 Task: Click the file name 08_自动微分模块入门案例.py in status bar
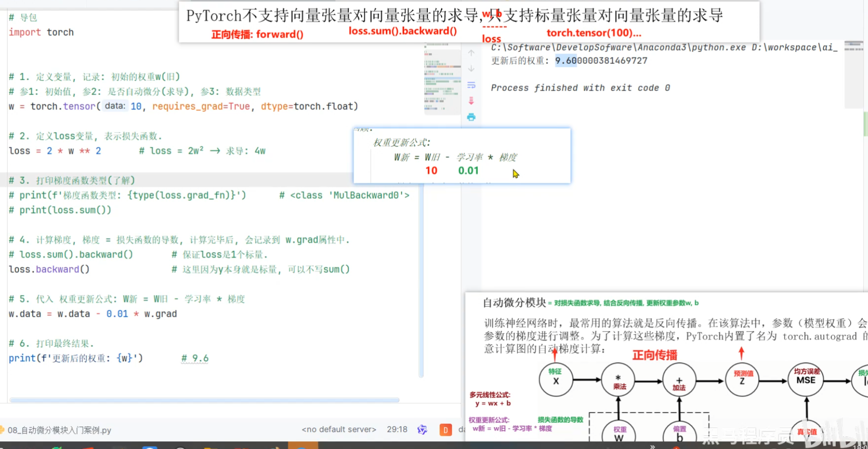59,430
